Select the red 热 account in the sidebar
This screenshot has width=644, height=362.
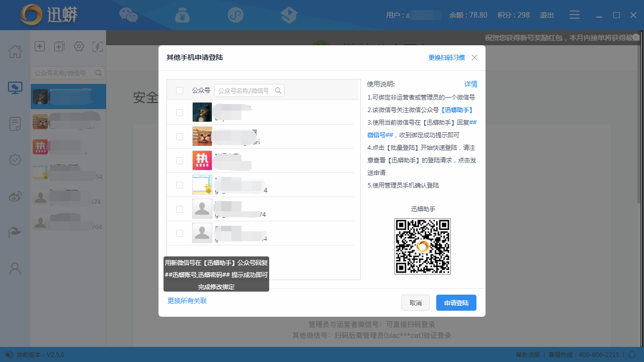[68, 147]
